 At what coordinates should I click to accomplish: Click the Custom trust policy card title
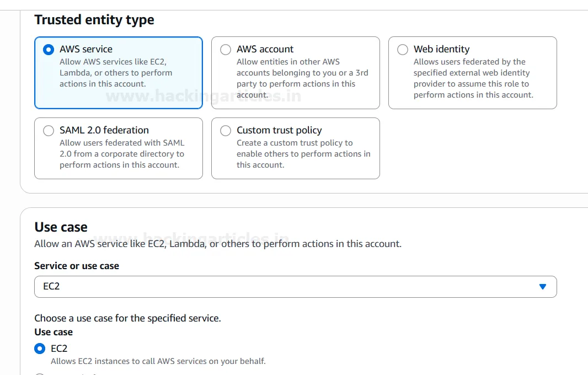[279, 130]
